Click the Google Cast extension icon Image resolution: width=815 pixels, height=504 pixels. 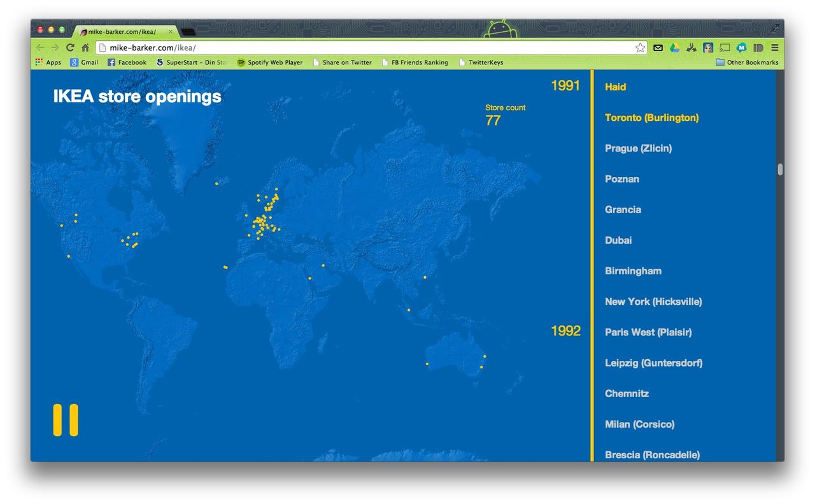coord(725,48)
